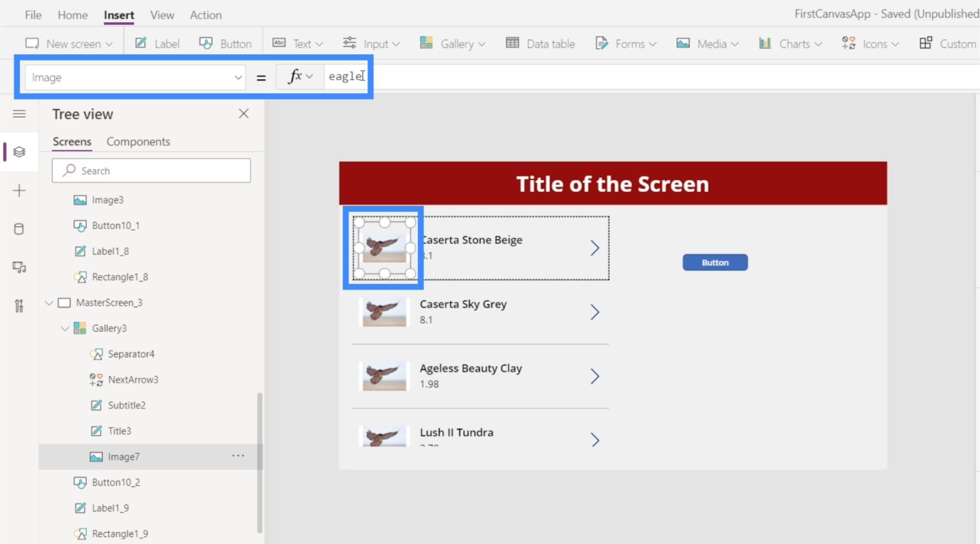980x544 pixels.
Task: Close the Tree view panel
Action: point(244,114)
